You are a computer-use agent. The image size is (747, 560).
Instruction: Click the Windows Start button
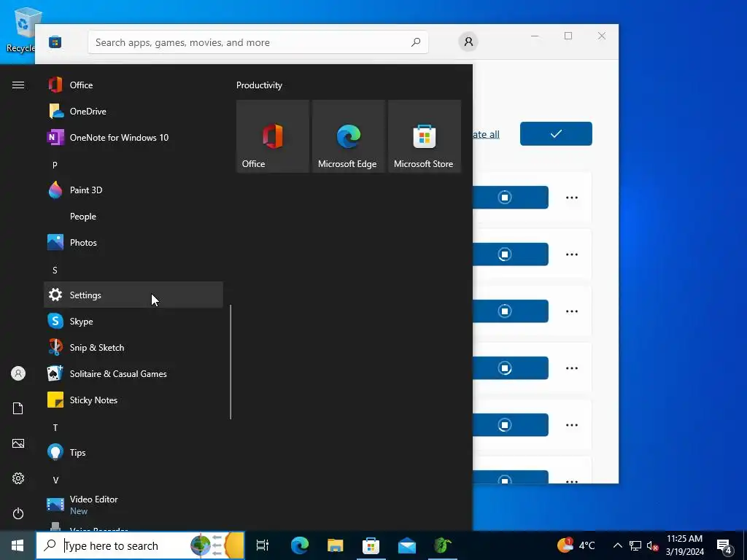(18, 545)
